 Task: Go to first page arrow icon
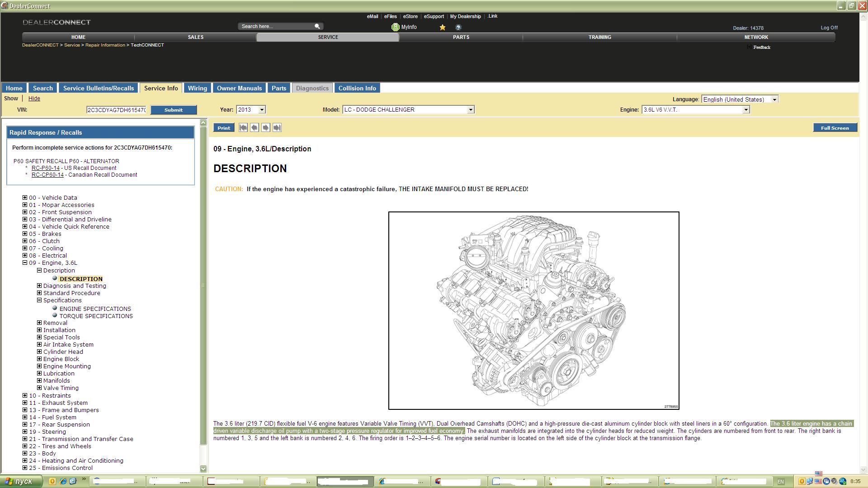click(243, 128)
